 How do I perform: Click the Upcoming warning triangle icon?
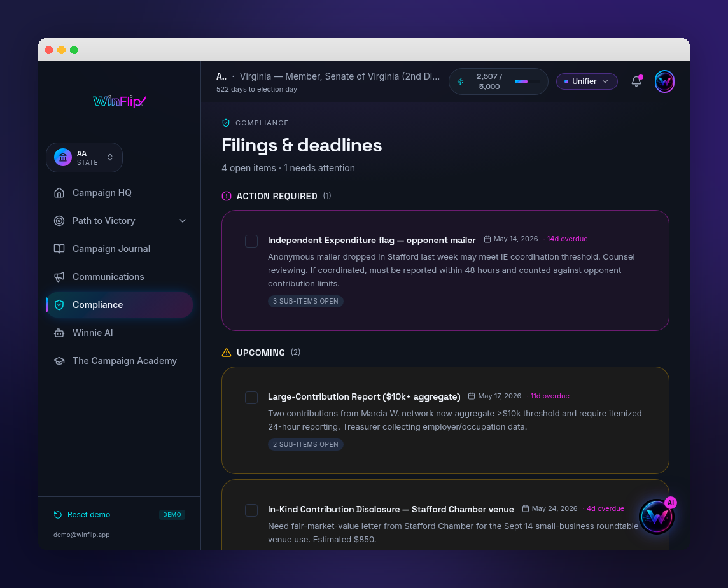226,353
